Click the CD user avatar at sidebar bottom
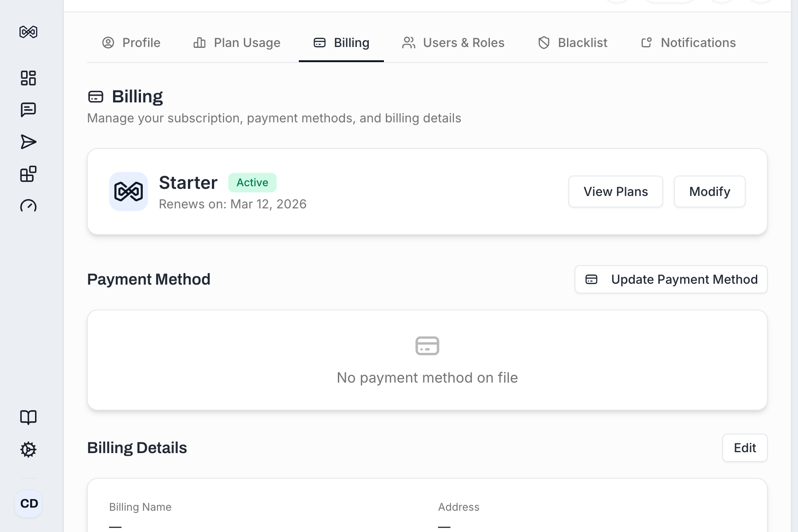The width and height of the screenshot is (798, 532). tap(28, 503)
